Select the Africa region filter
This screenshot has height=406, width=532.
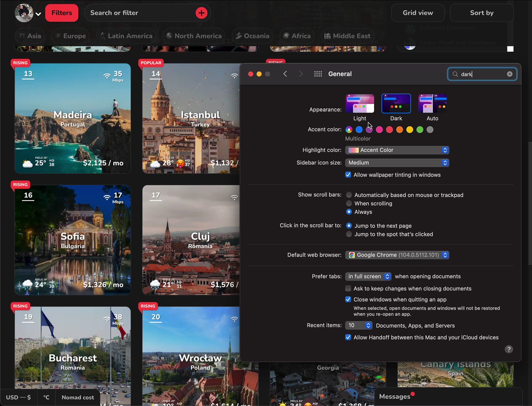point(296,36)
